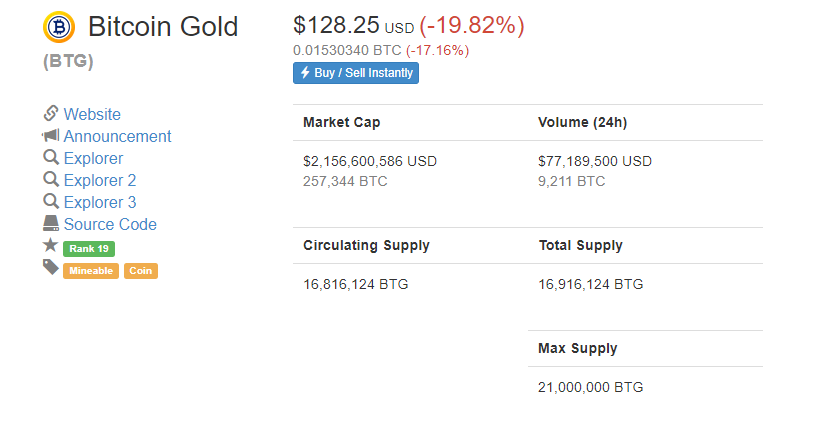
Task: Click the Bitcoin Gold heading text
Action: (x=163, y=26)
